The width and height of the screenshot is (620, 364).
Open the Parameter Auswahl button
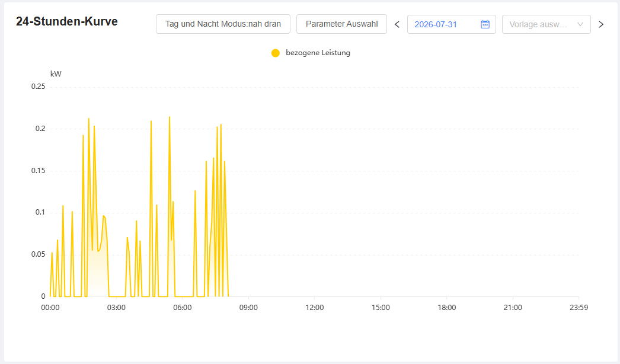[341, 24]
